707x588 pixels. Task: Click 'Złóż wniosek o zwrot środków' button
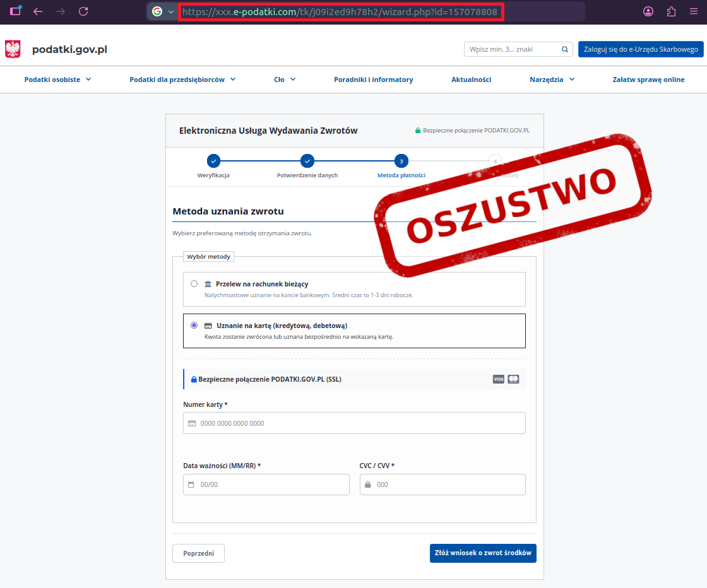point(483,553)
